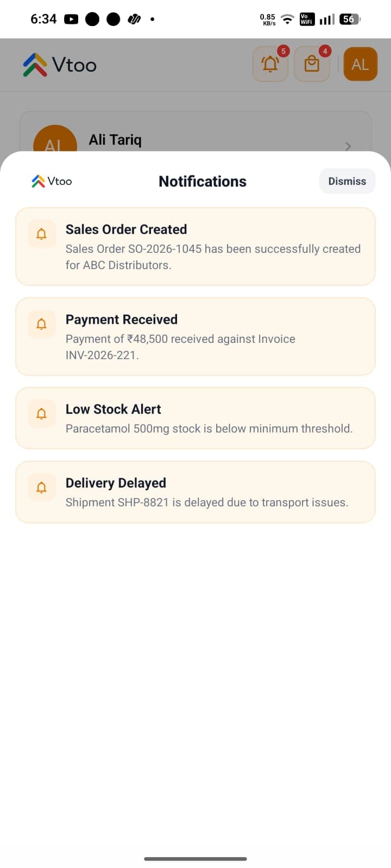Screen dimensions: 391x868
Task: Tap the orange AL profile avatar in header
Action: point(361,64)
